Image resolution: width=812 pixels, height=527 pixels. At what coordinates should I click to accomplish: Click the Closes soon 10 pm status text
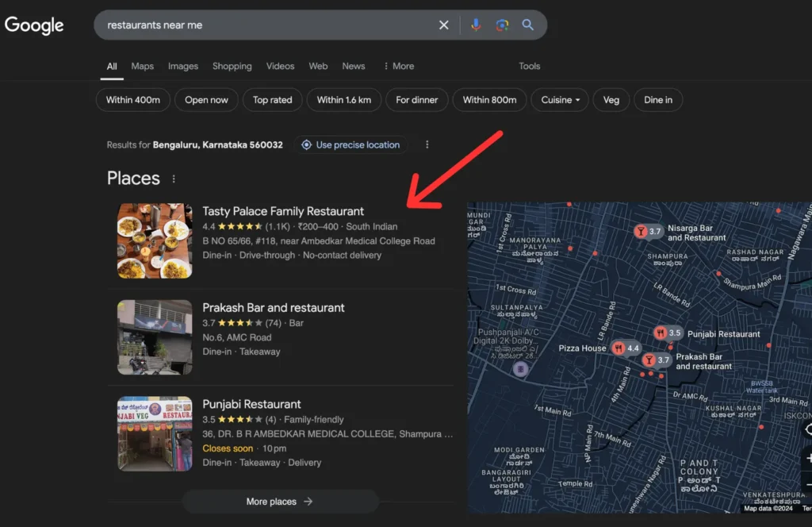coord(244,448)
